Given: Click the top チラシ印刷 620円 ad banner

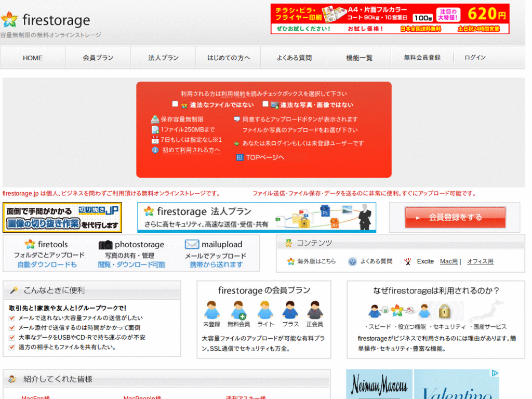Looking at the screenshot, I should (390, 19).
